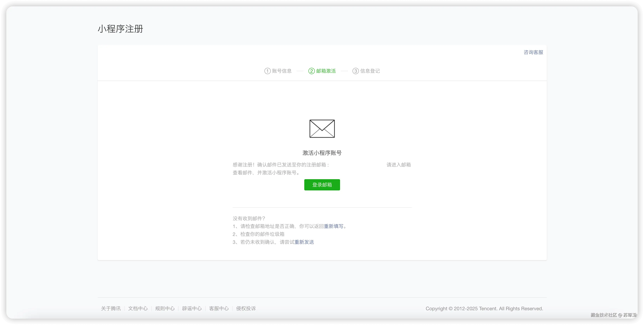Open the 咨询客服 support link

pos(533,52)
